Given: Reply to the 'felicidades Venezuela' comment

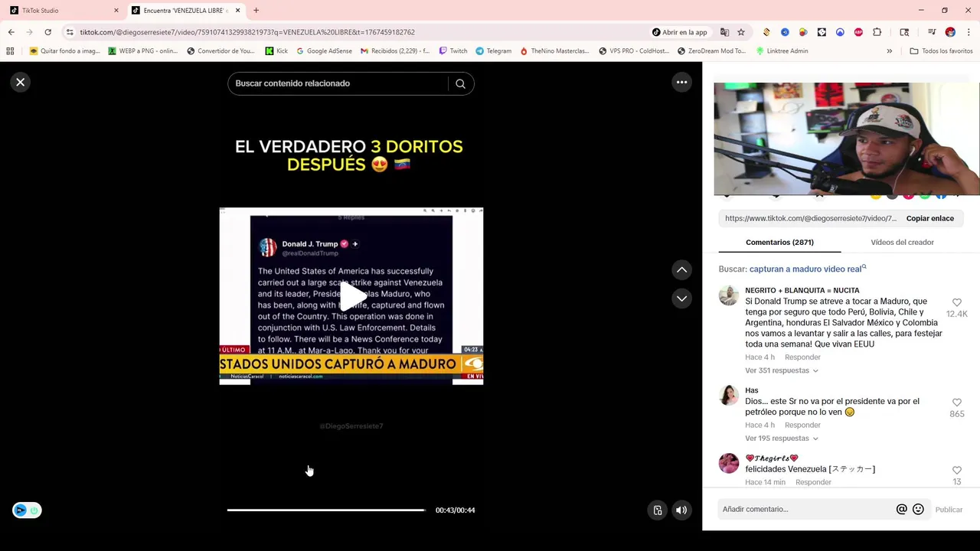Looking at the screenshot, I should pos(813,482).
